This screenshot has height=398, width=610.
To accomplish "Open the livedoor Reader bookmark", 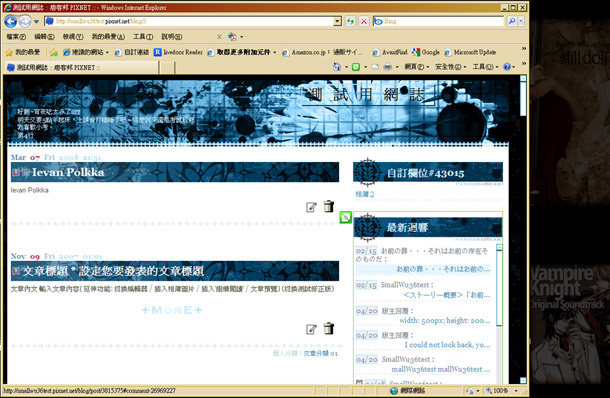I will 178,52.
